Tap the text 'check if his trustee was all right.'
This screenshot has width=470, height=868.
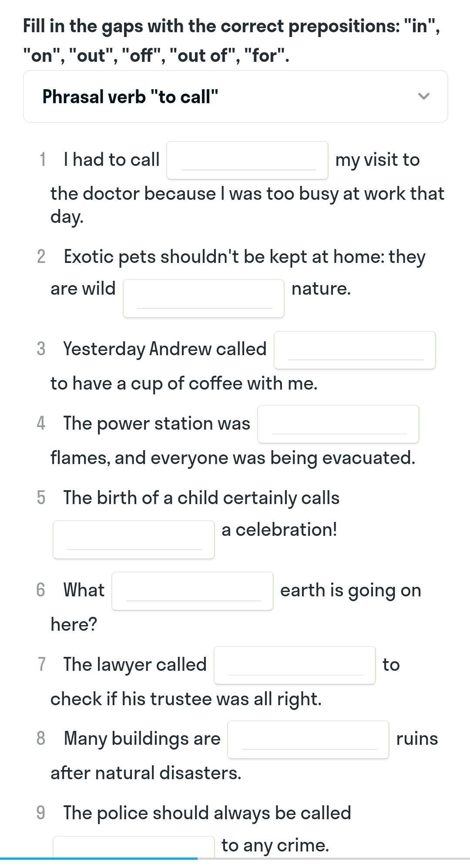coord(186,699)
